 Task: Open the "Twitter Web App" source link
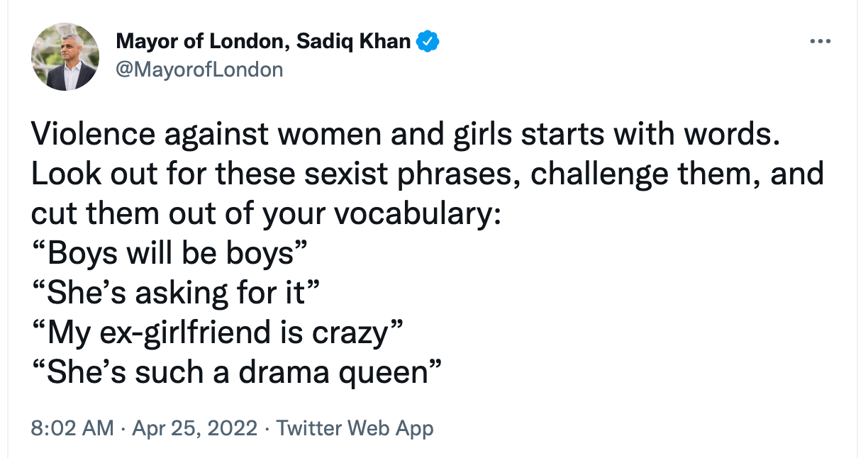pos(355,428)
